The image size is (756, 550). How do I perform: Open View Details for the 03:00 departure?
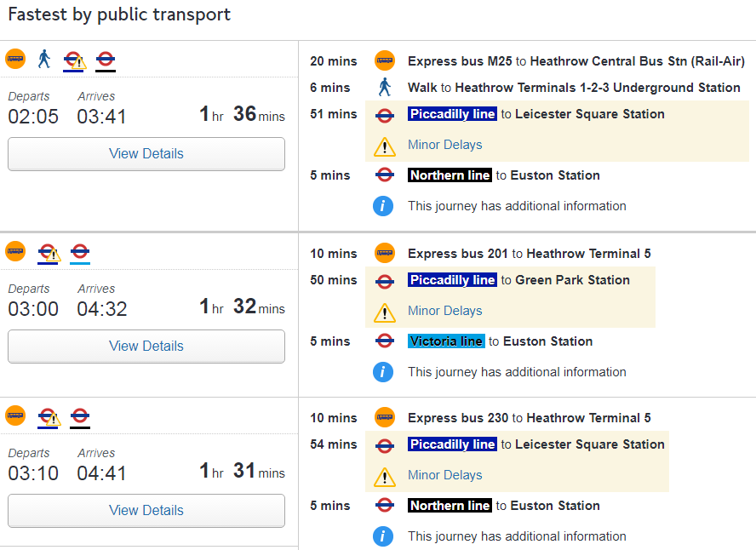tap(146, 347)
